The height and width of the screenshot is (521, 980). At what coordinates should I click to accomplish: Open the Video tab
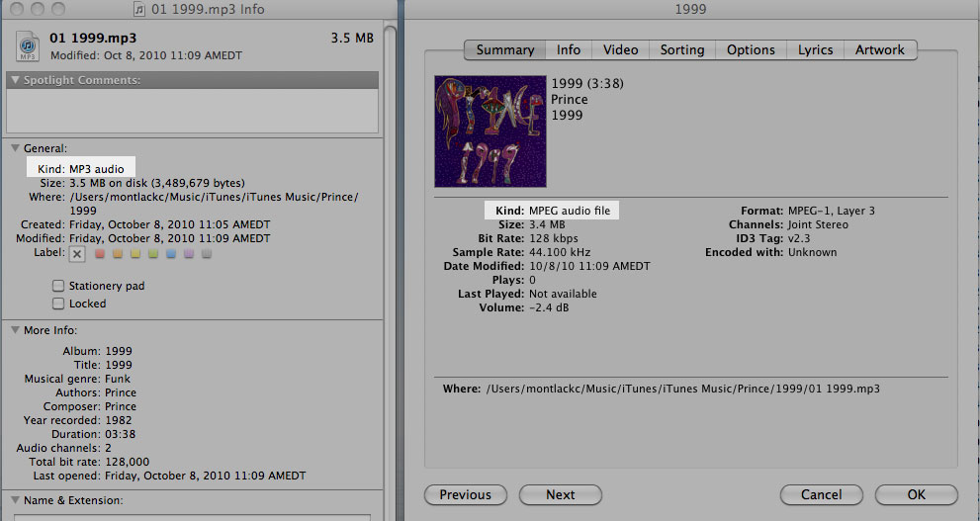(621, 50)
